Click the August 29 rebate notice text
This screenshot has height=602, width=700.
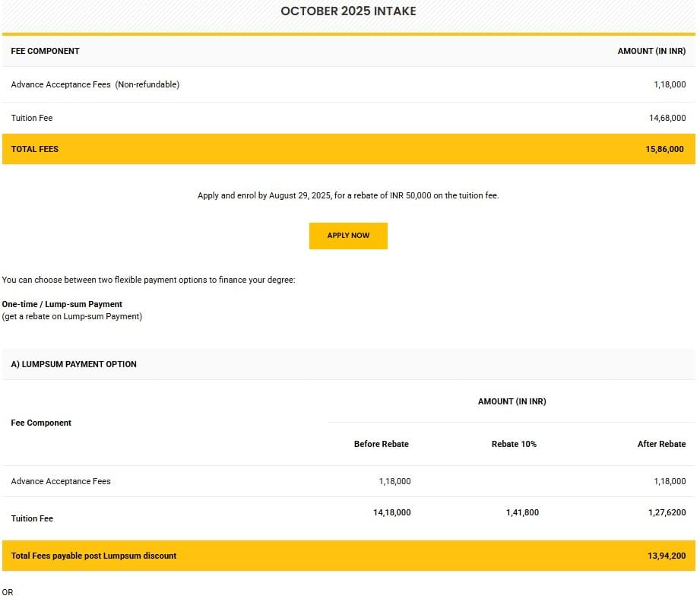point(348,195)
